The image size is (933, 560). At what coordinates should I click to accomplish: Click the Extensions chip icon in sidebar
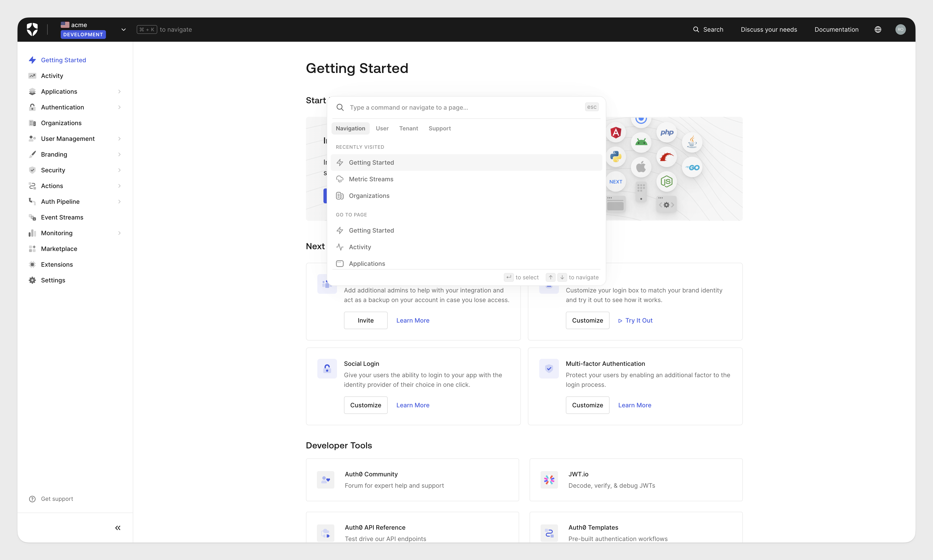point(33,264)
